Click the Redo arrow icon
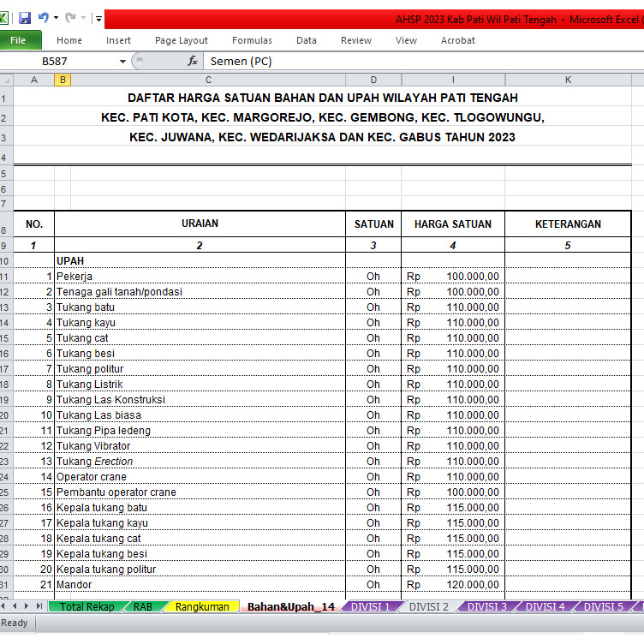Screen dimensions: 644x644 (70, 18)
